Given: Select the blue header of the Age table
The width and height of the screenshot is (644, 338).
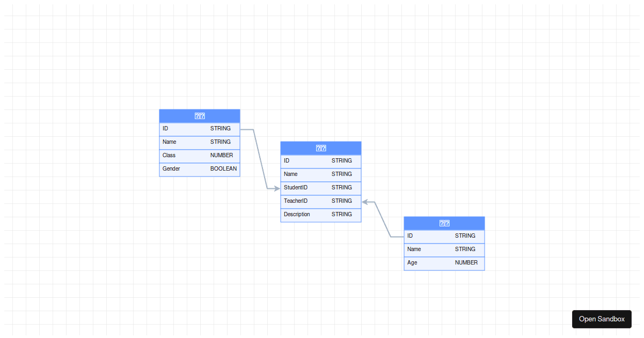Looking at the screenshot, I should (444, 223).
